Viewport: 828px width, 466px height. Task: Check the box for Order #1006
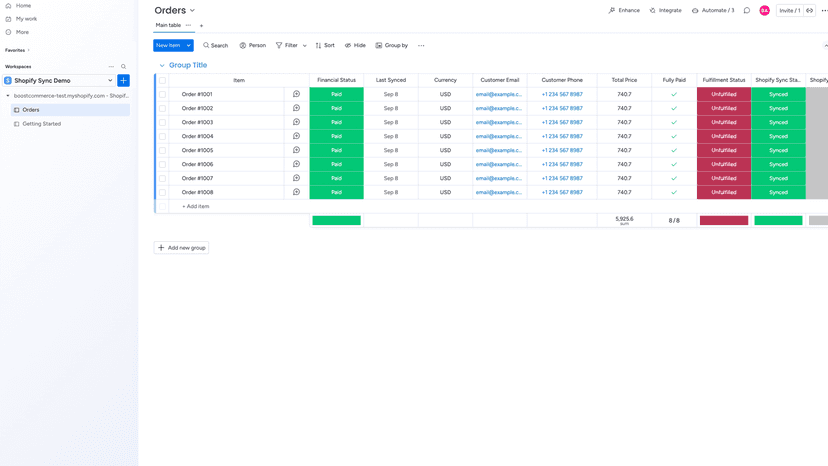coord(163,164)
